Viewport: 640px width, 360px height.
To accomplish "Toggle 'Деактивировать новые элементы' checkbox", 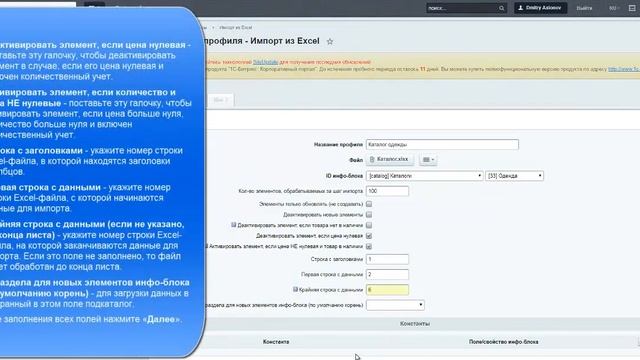I will [x=369, y=214].
